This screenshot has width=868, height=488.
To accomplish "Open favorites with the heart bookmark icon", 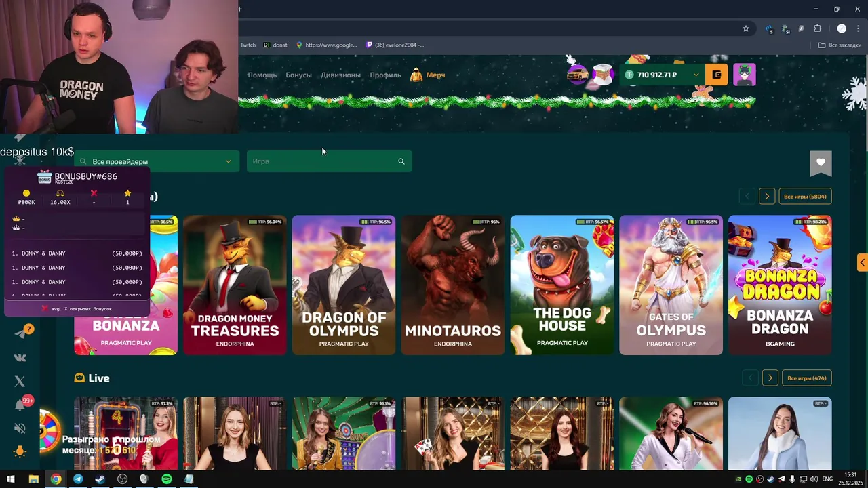I will point(821,163).
